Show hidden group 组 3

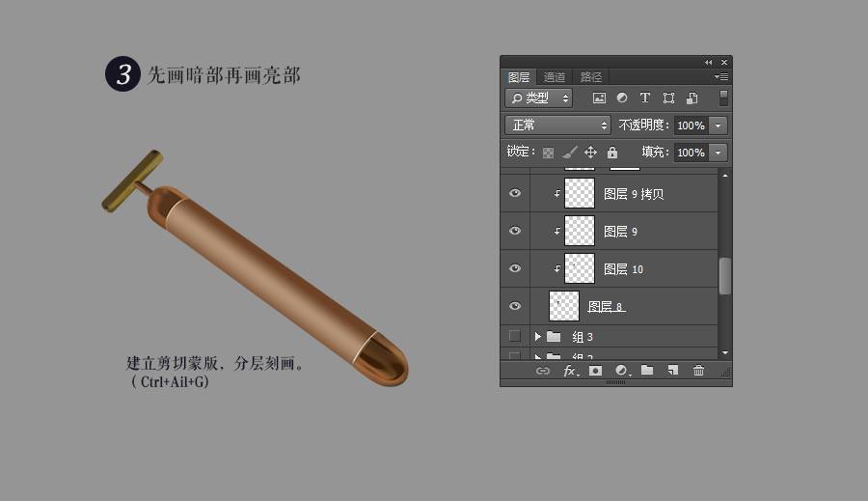coord(515,336)
